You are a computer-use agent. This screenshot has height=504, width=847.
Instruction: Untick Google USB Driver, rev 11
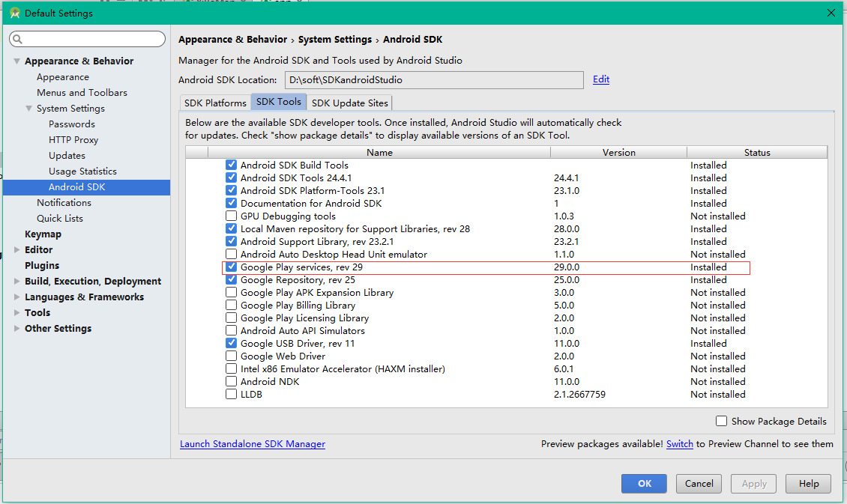click(231, 344)
